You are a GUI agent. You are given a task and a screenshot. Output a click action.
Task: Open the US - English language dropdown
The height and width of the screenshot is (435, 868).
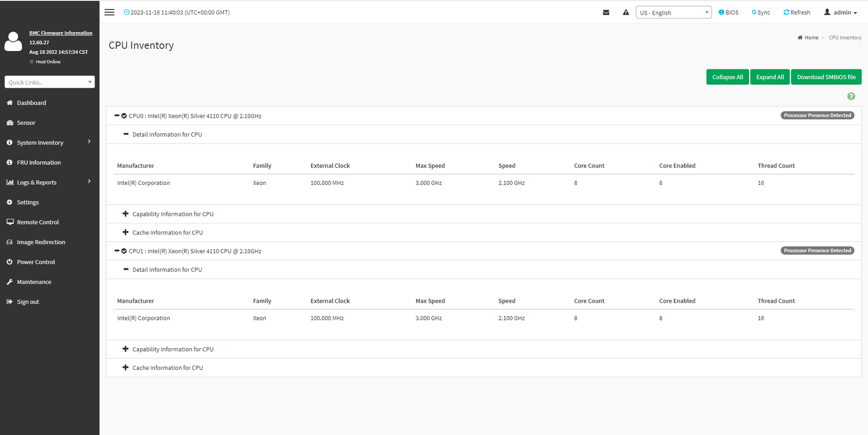[673, 12]
